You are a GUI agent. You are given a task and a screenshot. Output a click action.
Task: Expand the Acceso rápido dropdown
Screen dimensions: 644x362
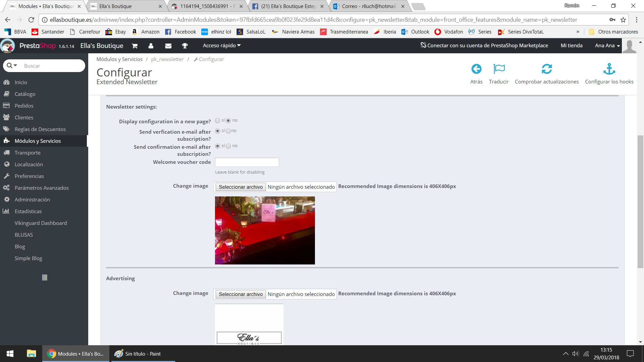[x=222, y=46]
